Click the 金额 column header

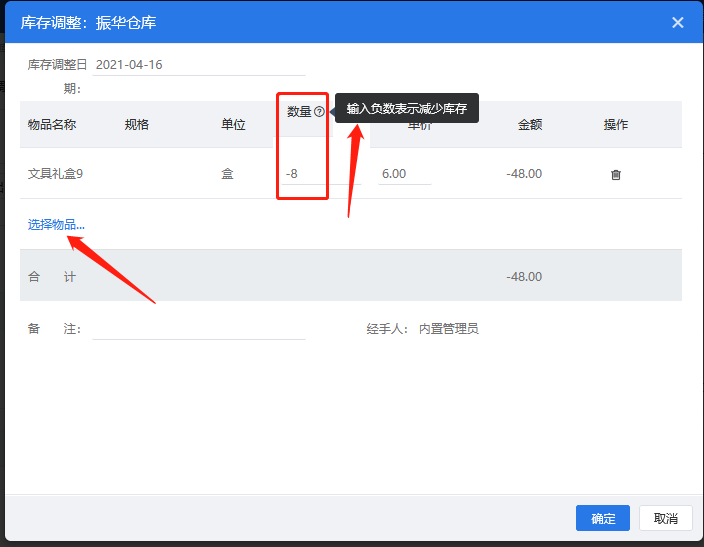530,124
